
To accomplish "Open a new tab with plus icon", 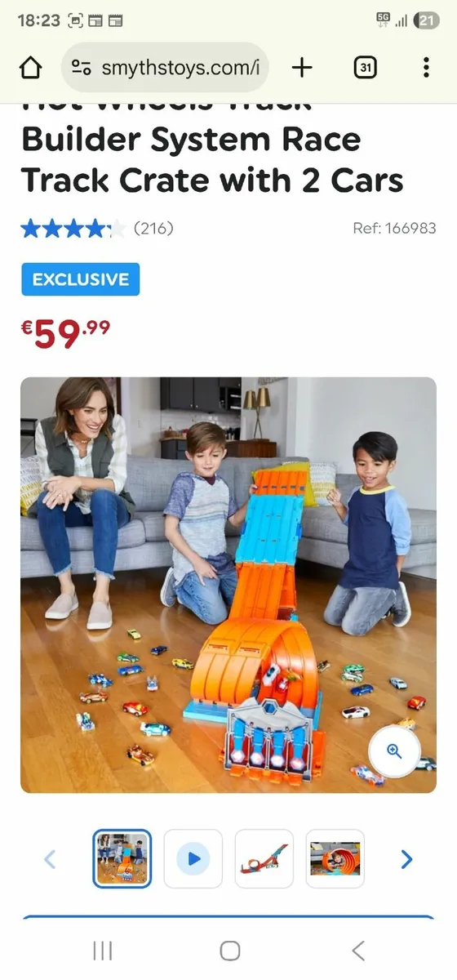I will [x=302, y=68].
